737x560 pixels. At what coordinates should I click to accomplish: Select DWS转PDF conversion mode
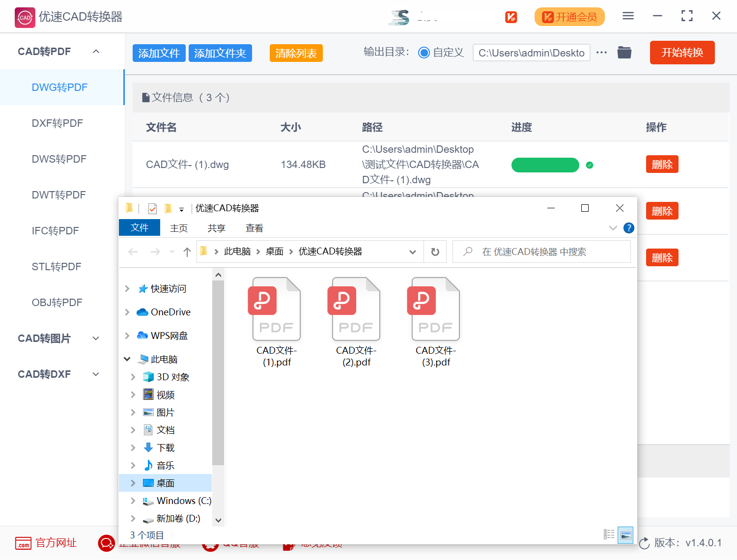pos(62,159)
